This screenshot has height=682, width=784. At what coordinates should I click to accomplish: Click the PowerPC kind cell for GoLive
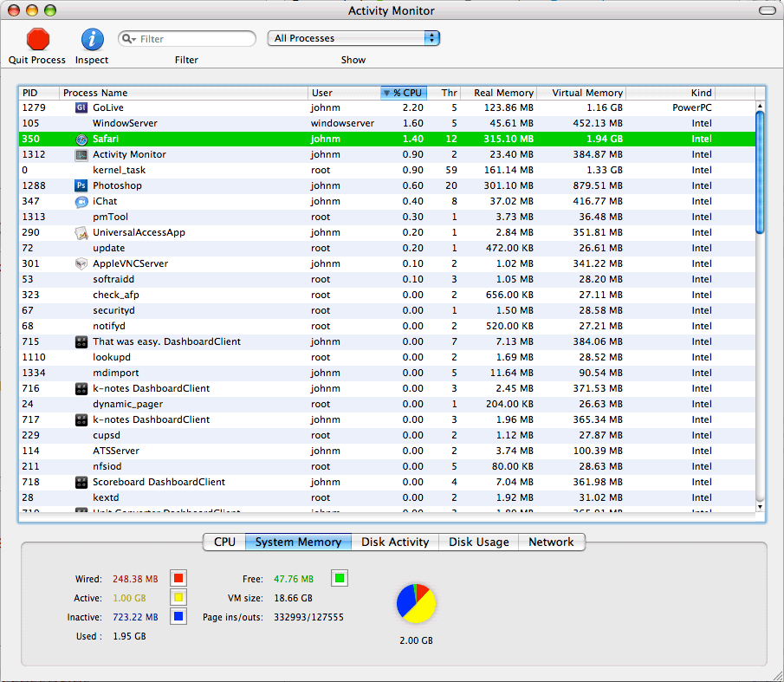click(x=692, y=107)
